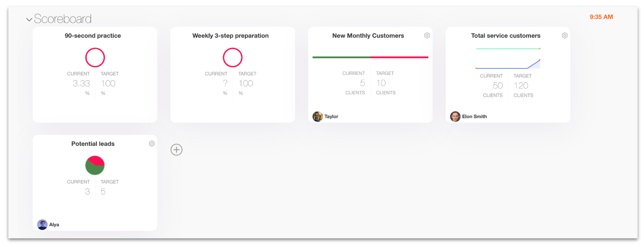Collapse the Scoreboard section chevron
644x247 pixels.
click(x=29, y=20)
